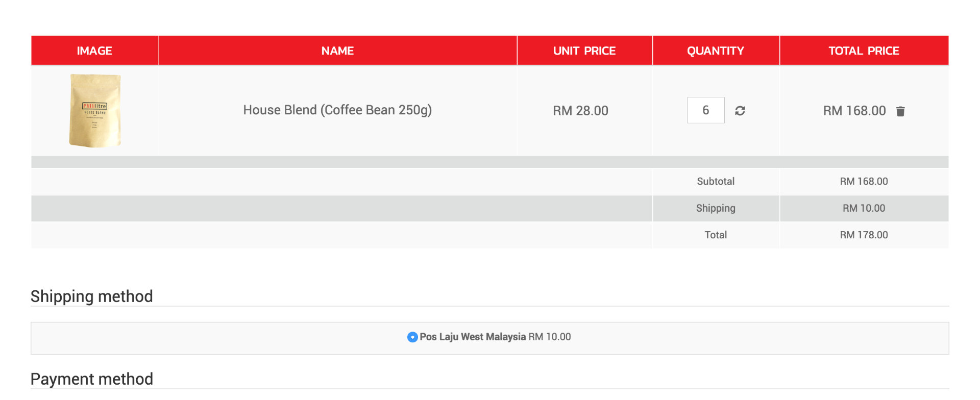Click the Shipping row label
This screenshot has width=980, height=400.
pos(716,208)
